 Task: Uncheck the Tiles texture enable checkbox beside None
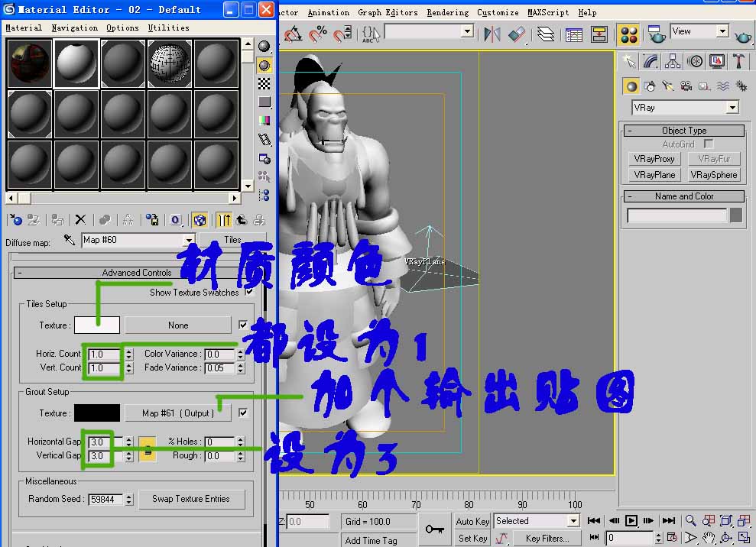[243, 324]
